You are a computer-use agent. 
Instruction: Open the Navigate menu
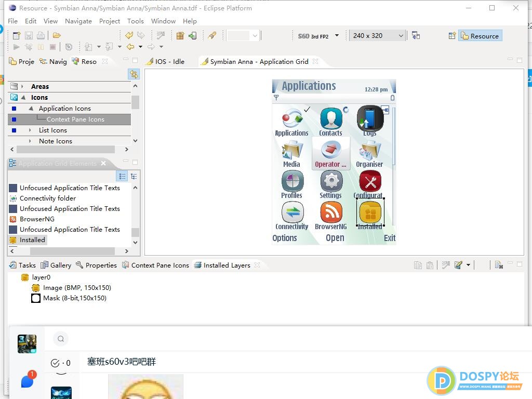click(x=78, y=21)
